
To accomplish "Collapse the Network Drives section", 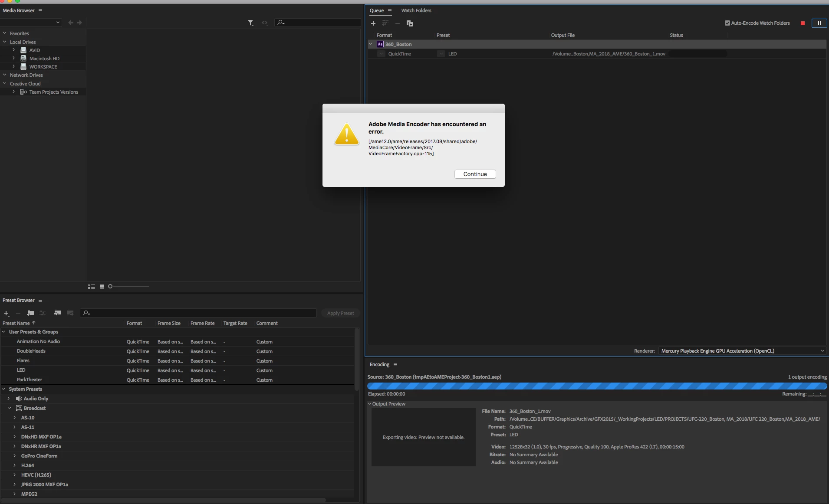I will click(5, 75).
